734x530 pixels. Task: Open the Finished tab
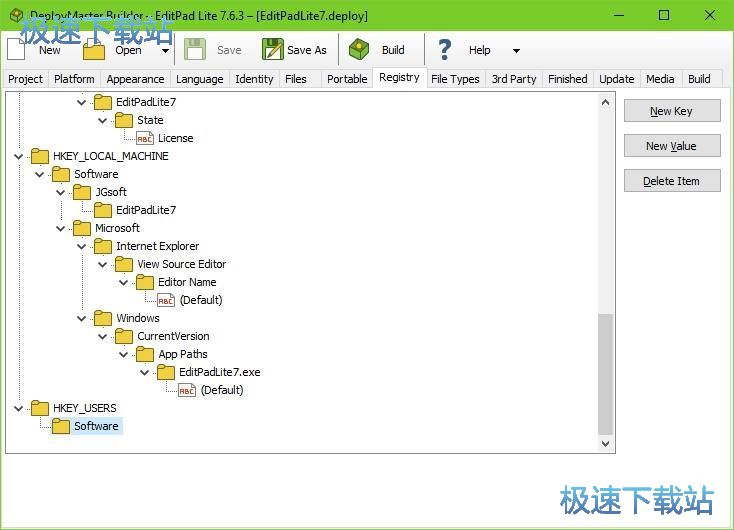[568, 79]
